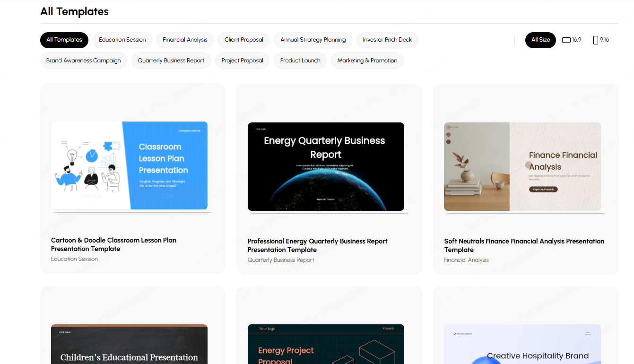Viewport: 634px width, 364px height.
Task: Choose the Product Launch category
Action: click(300, 61)
